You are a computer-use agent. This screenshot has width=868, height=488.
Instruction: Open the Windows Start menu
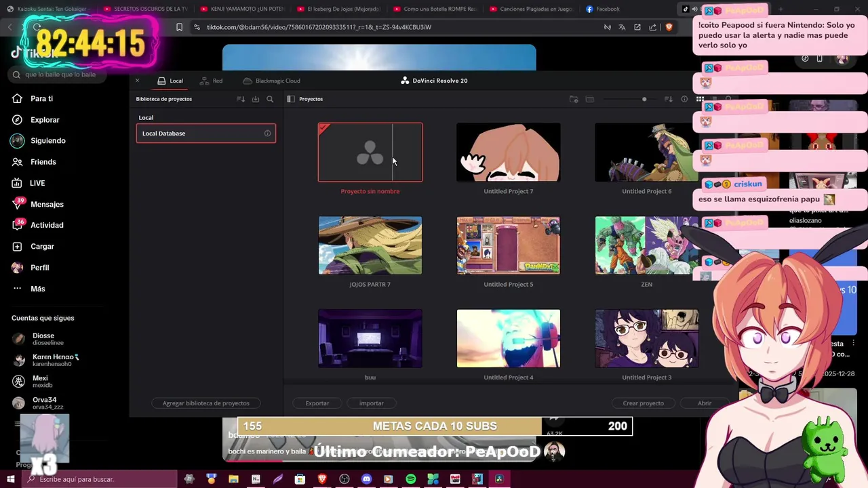11,479
